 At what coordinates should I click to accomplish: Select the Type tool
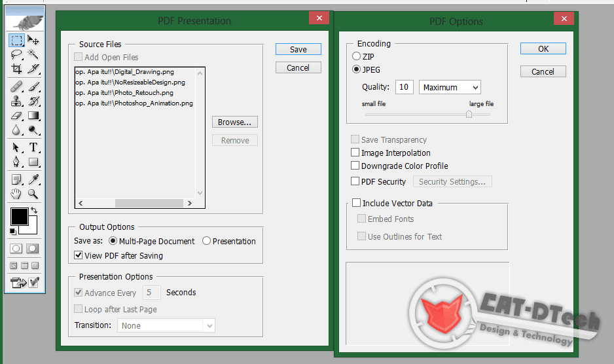33,147
